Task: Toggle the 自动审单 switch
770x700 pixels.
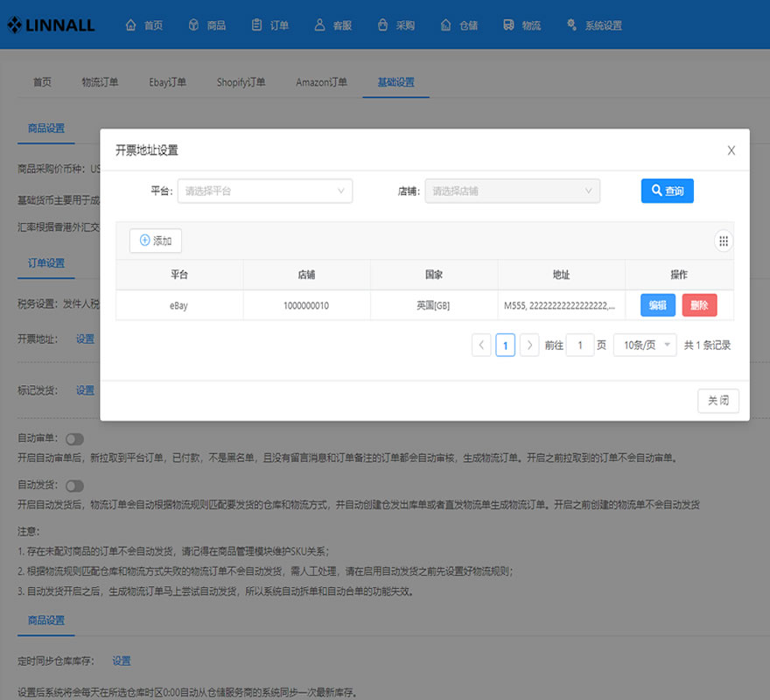Action: (74, 438)
